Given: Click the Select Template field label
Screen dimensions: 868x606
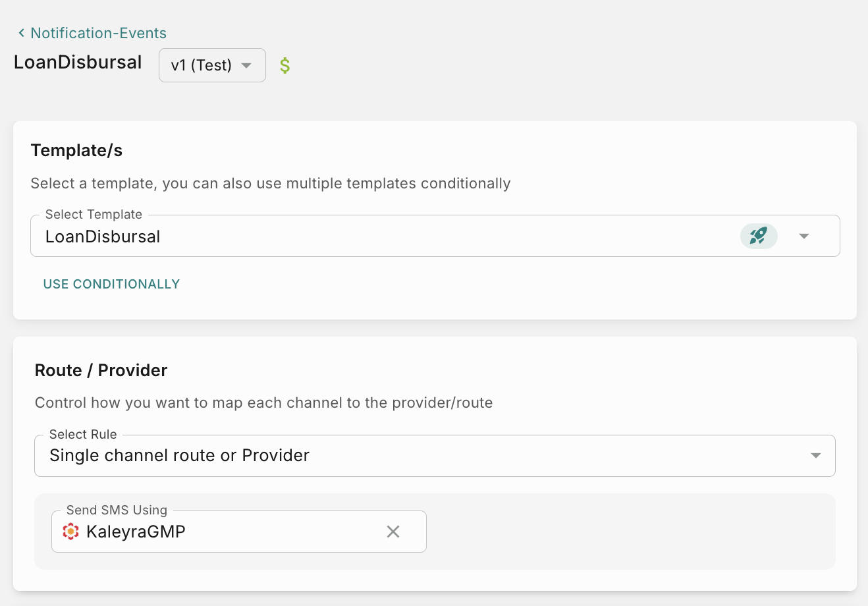Looking at the screenshot, I should pyautogui.click(x=94, y=214).
